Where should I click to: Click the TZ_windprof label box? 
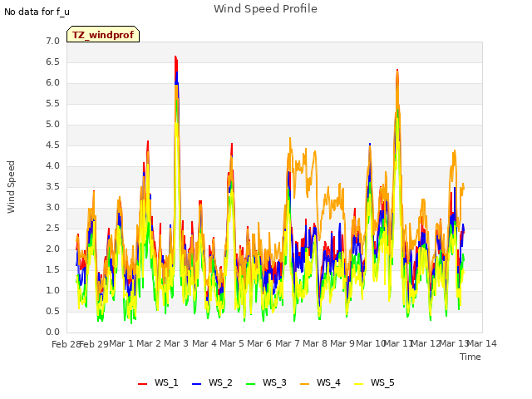pyautogui.click(x=103, y=34)
